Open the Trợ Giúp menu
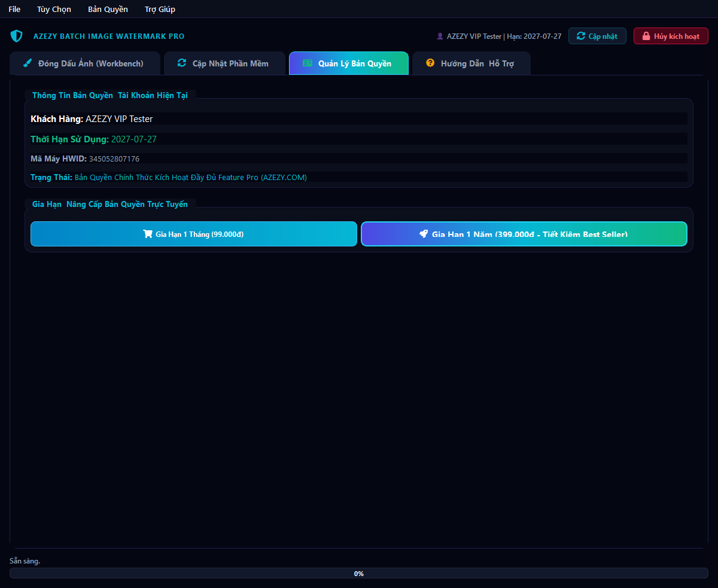 pos(160,9)
